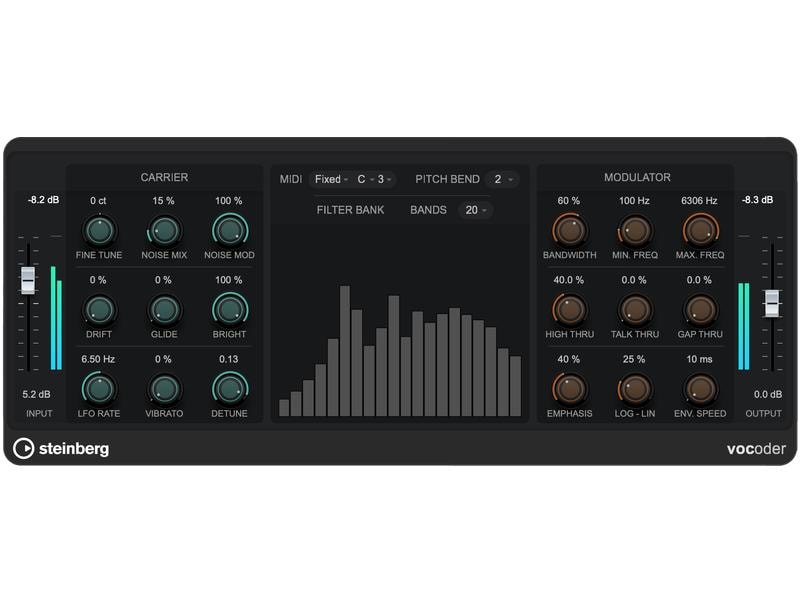Click the 0 % Vibrato value
This screenshot has height=600, width=800.
point(163,359)
